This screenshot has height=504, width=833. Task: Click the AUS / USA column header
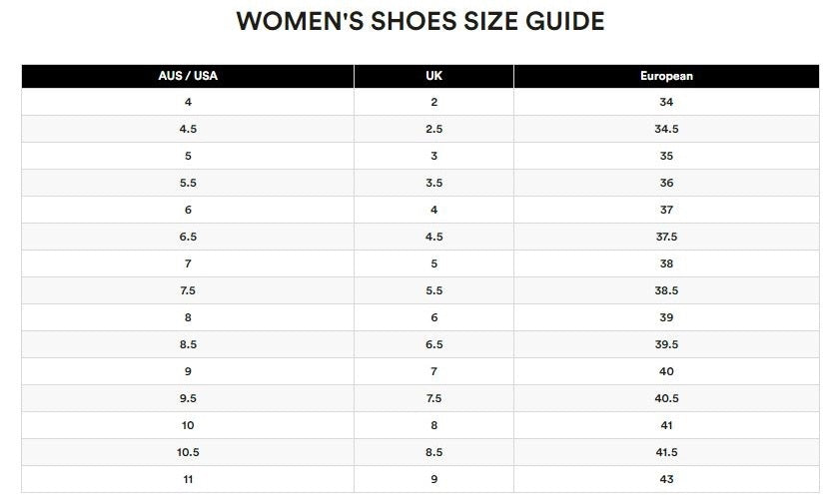[x=188, y=76]
